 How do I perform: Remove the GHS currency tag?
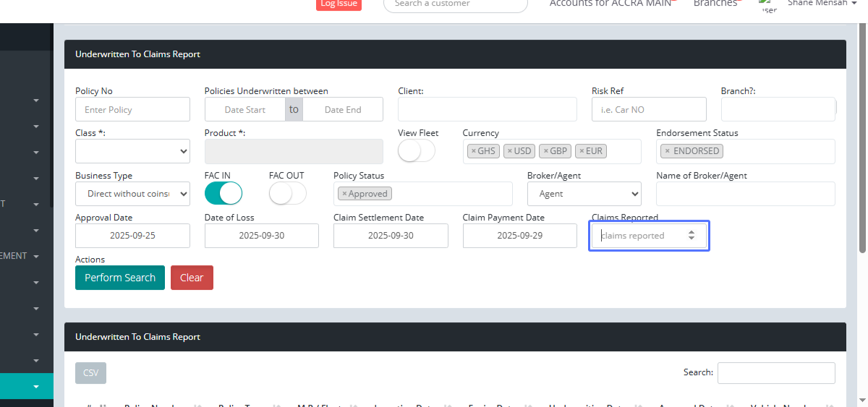pyautogui.click(x=473, y=151)
